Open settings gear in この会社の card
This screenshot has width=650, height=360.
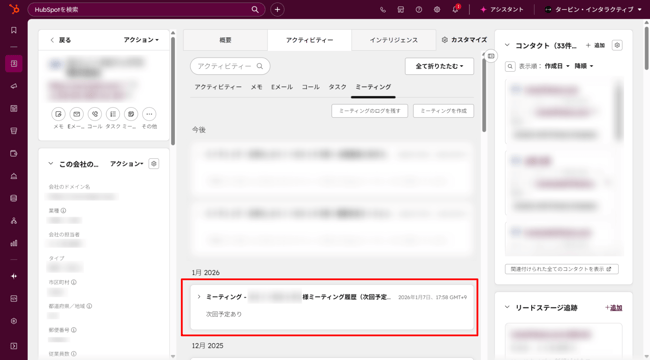154,164
